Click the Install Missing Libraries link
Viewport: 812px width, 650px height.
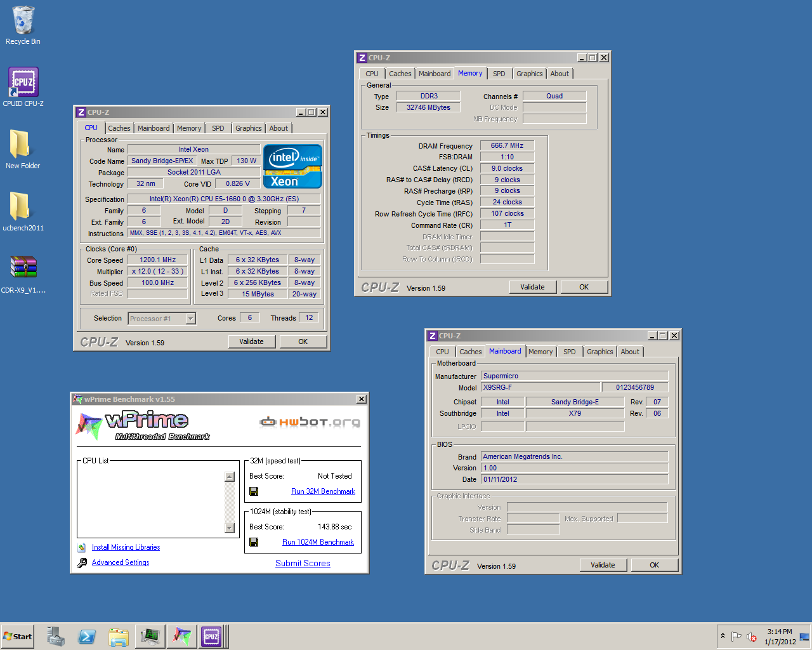tap(126, 547)
